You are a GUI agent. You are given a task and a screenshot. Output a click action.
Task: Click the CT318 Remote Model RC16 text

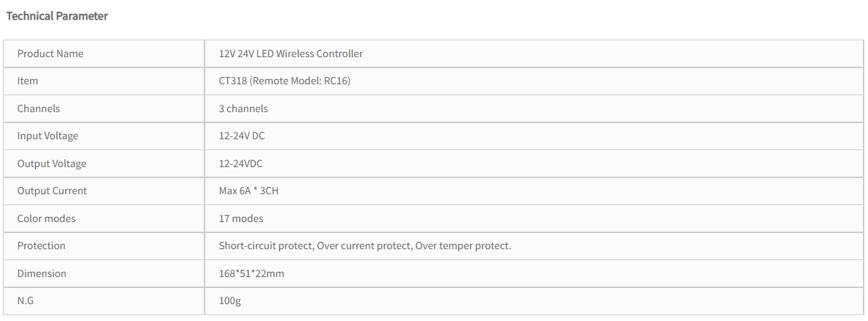point(284,81)
